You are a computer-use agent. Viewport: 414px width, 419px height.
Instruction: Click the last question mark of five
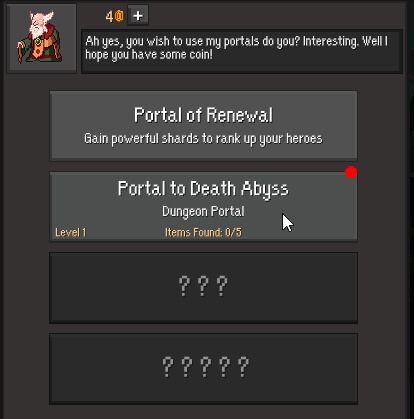pos(243,367)
